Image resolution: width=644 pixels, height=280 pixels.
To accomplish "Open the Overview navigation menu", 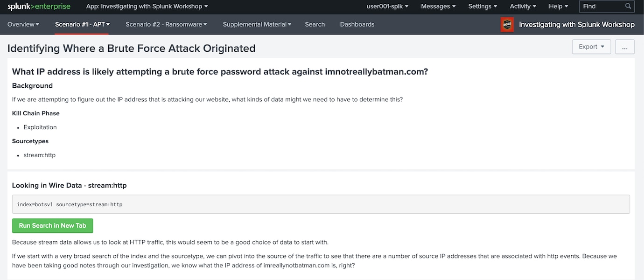I will coord(23,24).
